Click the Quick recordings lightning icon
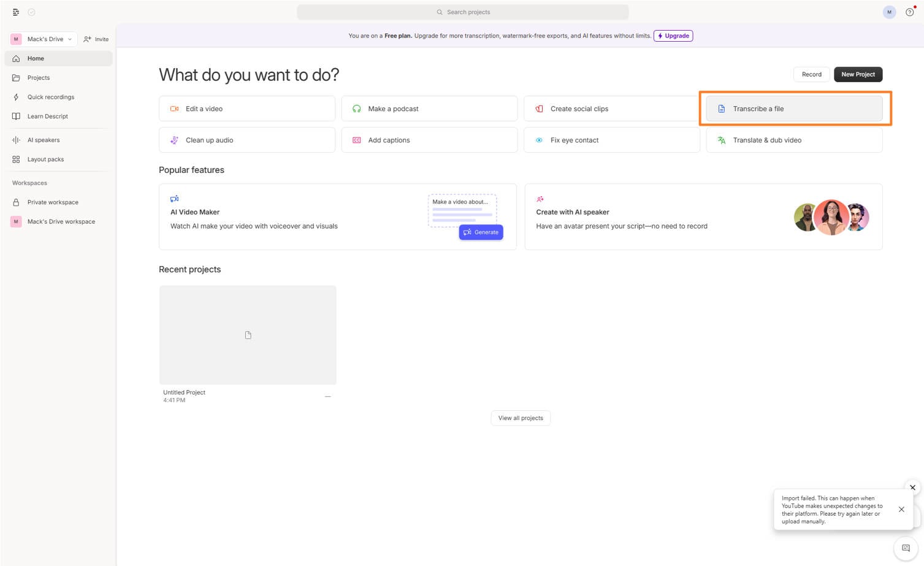The width and height of the screenshot is (924, 566). pyautogui.click(x=17, y=97)
